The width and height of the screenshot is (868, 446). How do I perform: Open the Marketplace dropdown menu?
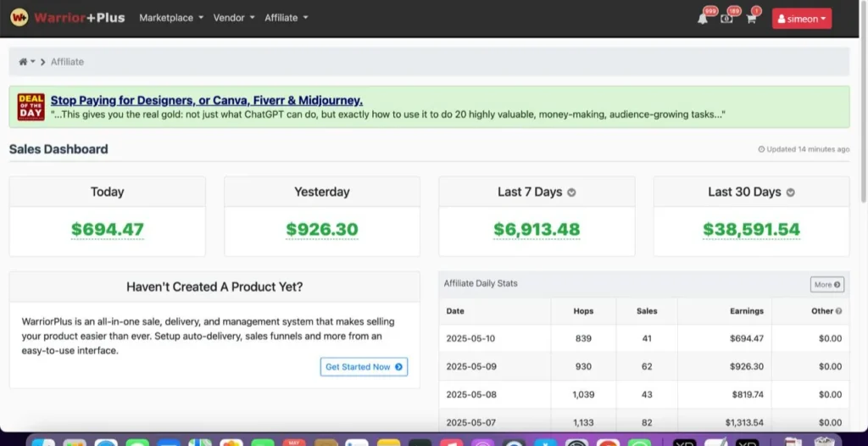170,18
